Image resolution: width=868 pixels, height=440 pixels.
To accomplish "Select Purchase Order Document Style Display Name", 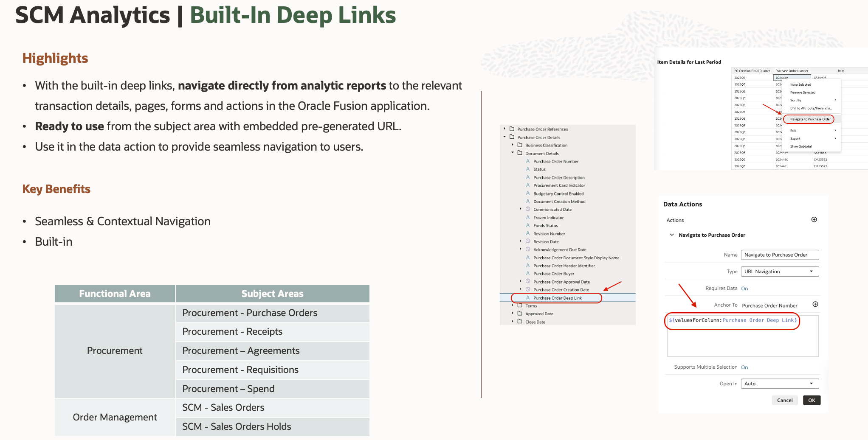I will [x=576, y=258].
